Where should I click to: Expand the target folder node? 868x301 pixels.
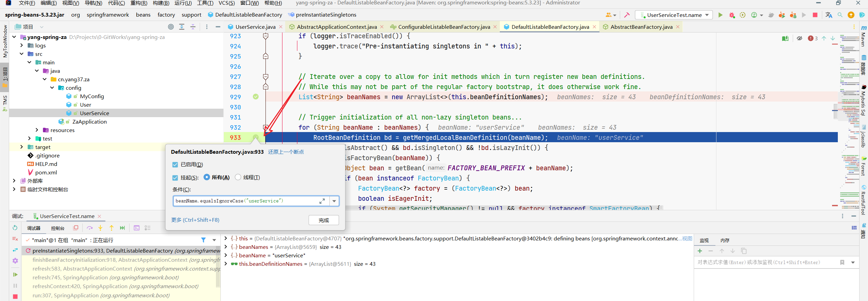[21, 147]
